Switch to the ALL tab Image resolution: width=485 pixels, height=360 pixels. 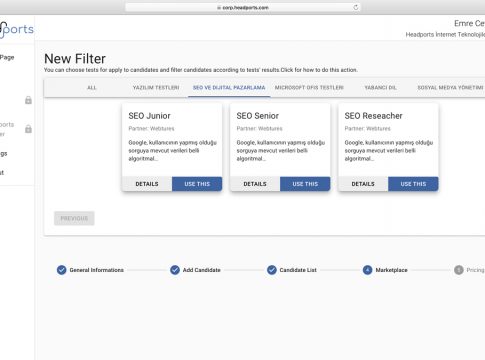(92, 88)
